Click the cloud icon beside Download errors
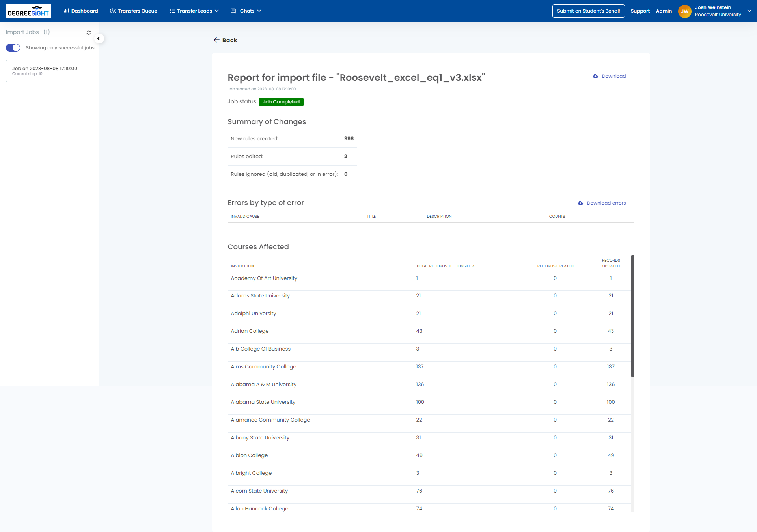 580,203
